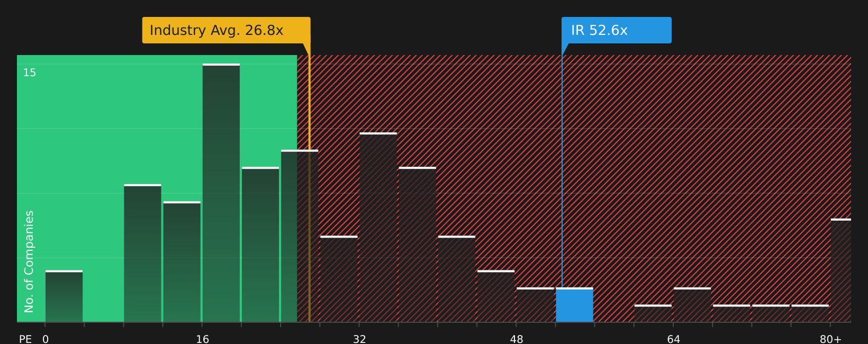Screen dimensions: 868x344
Task: Click the x-axis label 32
Action: point(359,339)
